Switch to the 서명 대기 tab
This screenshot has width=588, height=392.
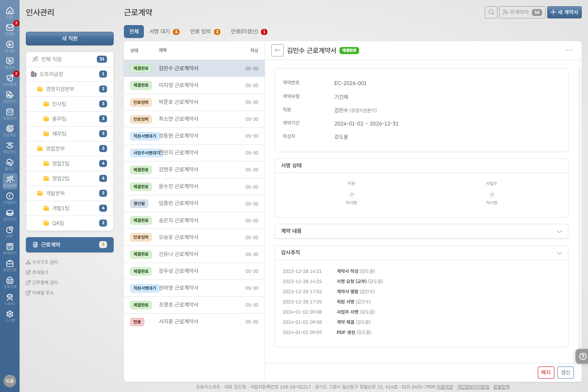[x=164, y=31]
